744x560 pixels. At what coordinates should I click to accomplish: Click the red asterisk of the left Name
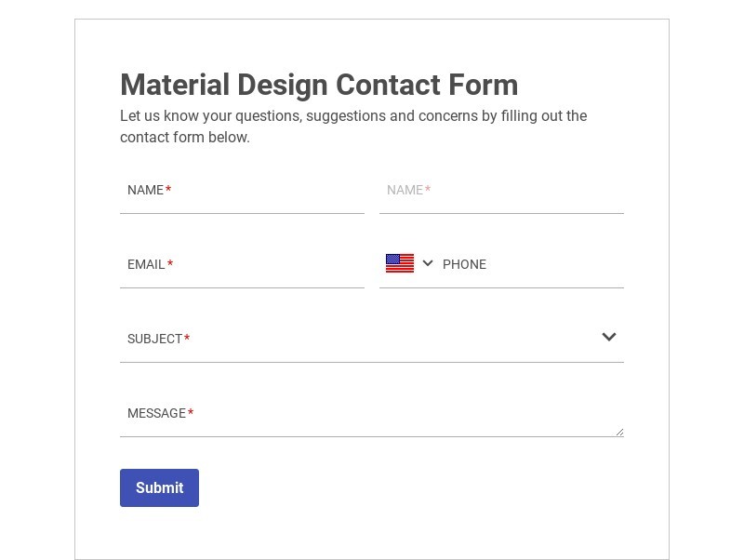pyautogui.click(x=168, y=190)
